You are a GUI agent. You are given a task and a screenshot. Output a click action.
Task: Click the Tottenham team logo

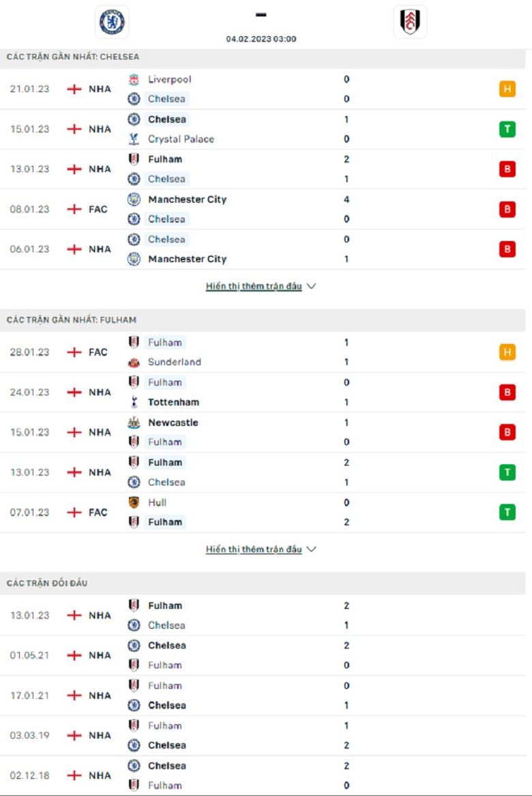[134, 402]
